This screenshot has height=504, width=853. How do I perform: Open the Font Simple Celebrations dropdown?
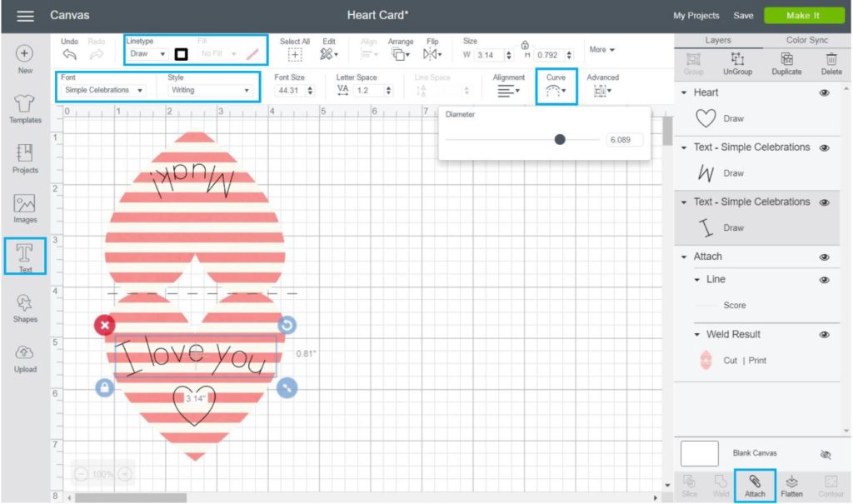pos(102,90)
